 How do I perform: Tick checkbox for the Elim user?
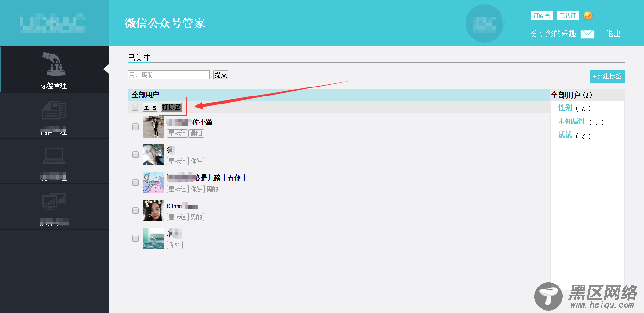tap(136, 210)
